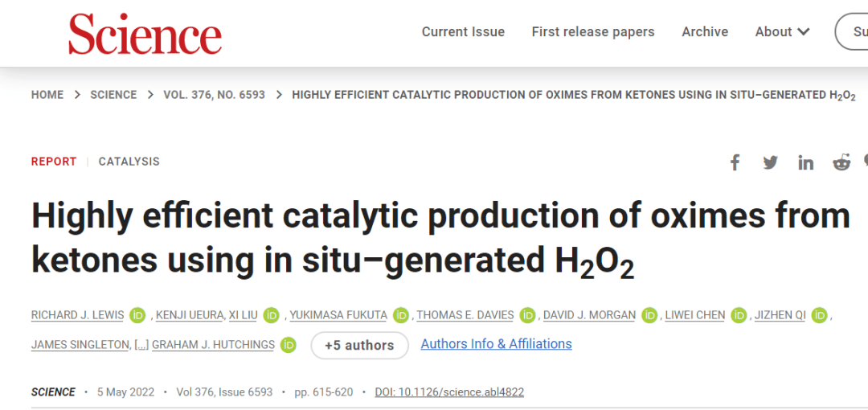Open Richard J. Lewis ORCID icon
The width and height of the screenshot is (868, 410).
[137, 315]
